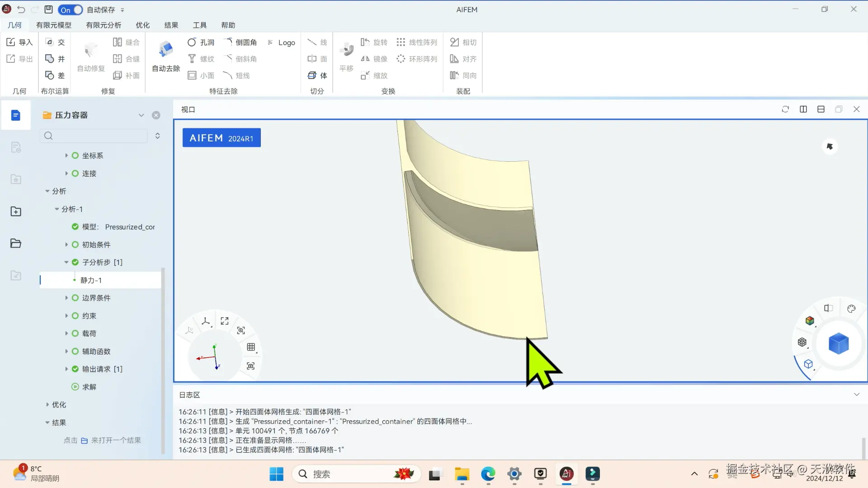Image resolution: width=868 pixels, height=488 pixels.
Task: Toggle the 求解 solve status circle
Action: point(75,387)
